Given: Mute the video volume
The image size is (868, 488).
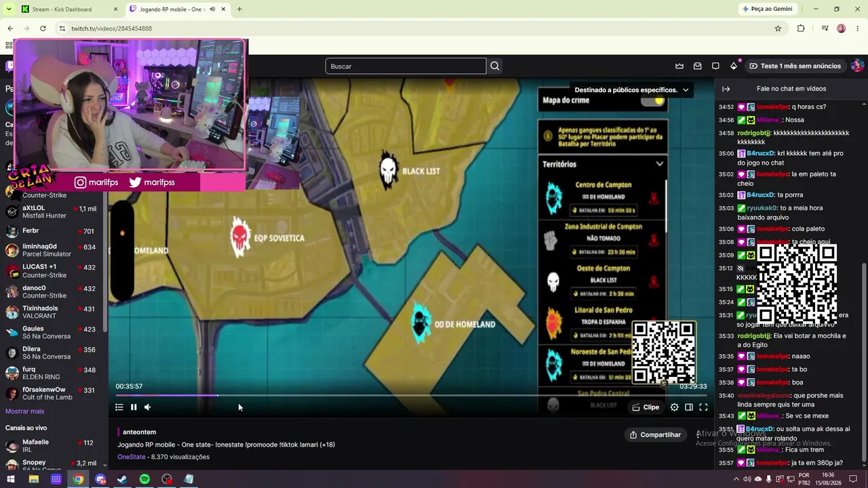Looking at the screenshot, I should coord(148,407).
